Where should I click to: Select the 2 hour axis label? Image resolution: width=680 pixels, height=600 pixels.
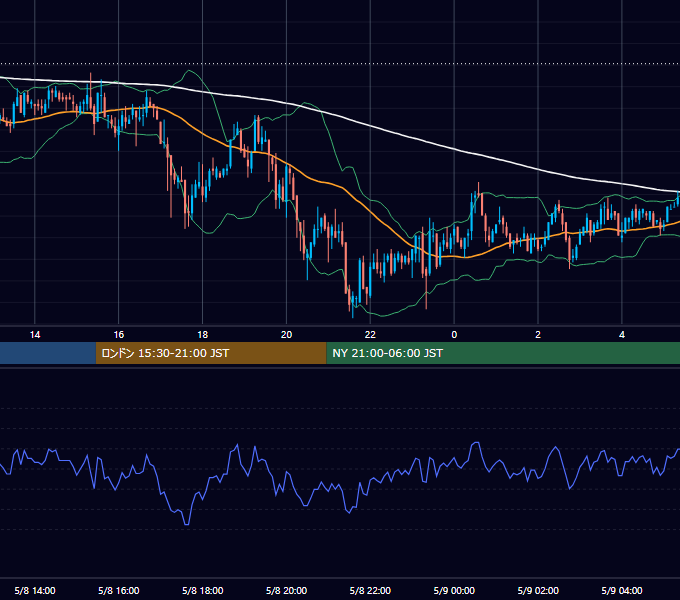pyautogui.click(x=538, y=335)
